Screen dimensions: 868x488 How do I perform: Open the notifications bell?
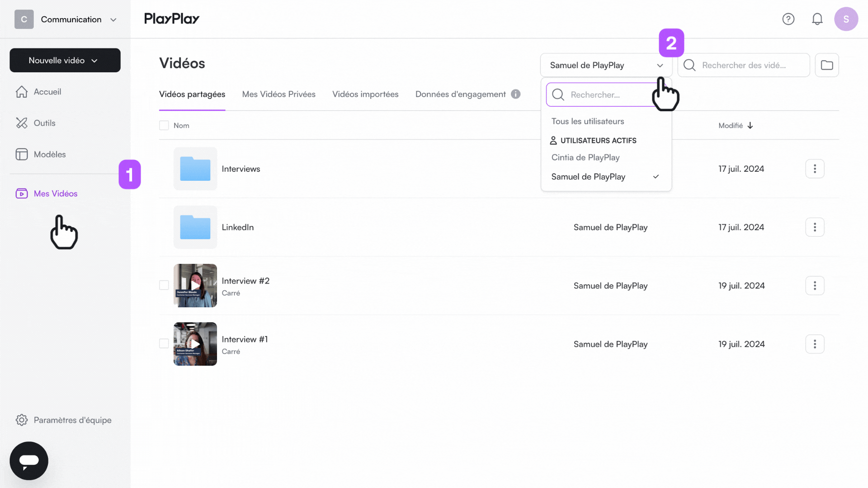coord(817,19)
